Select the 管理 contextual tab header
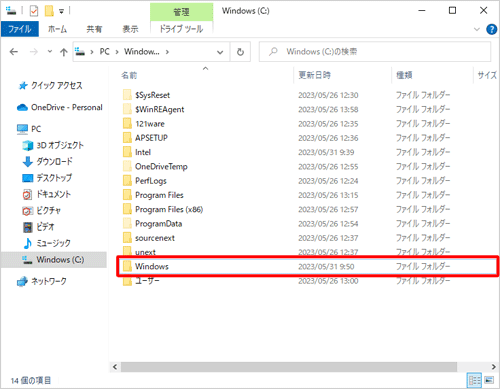Screen dimensions: 500x389 click(x=181, y=12)
